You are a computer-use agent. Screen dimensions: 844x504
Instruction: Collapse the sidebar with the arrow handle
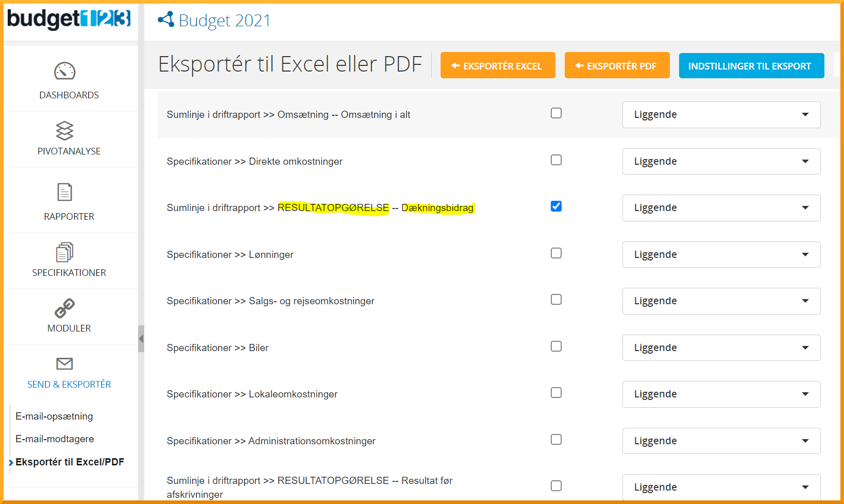141,339
